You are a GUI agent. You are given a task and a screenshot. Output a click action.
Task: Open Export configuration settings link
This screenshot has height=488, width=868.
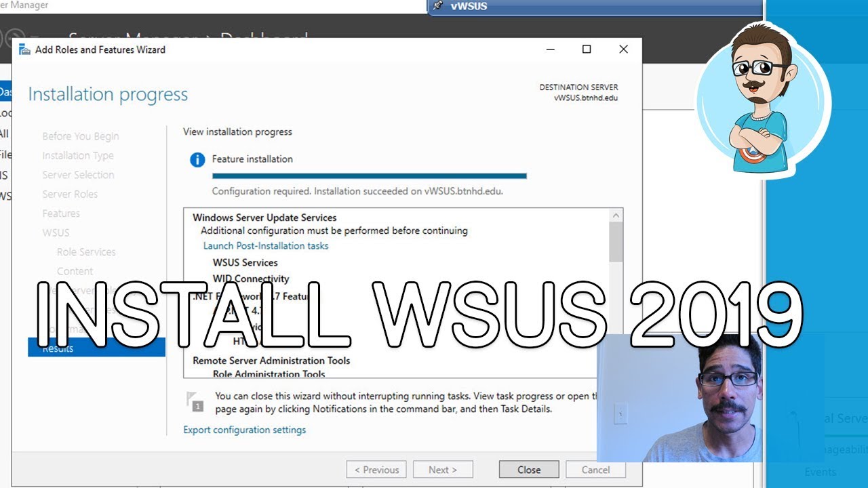[x=244, y=430]
